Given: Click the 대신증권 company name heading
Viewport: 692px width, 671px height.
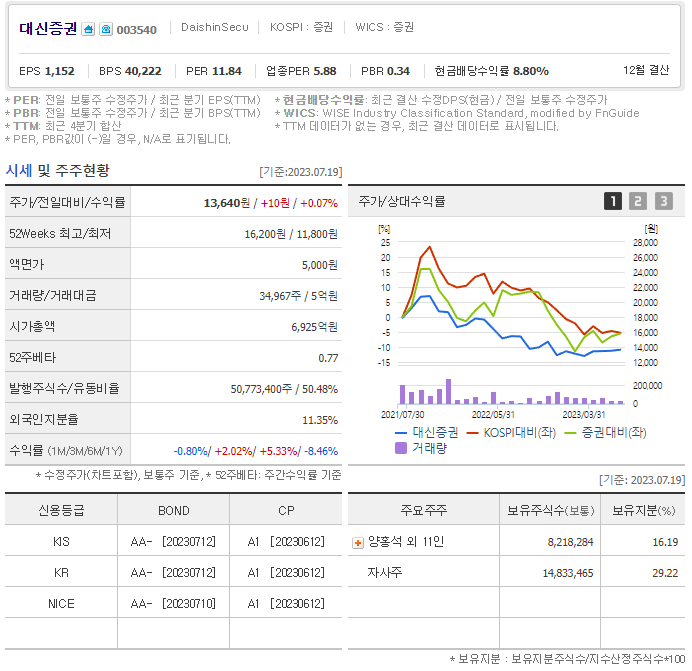Looking at the screenshot, I should [x=48, y=29].
